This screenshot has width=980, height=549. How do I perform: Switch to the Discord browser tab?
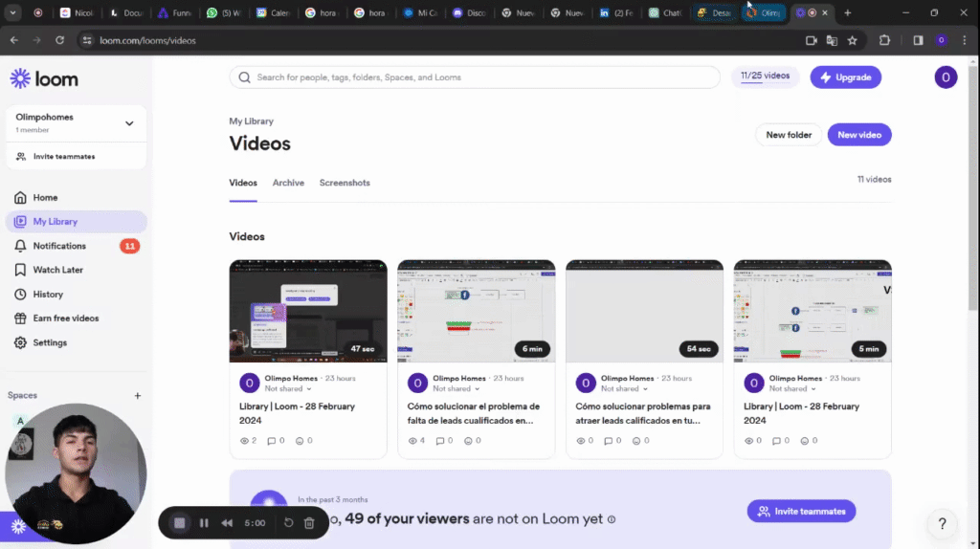[469, 12]
